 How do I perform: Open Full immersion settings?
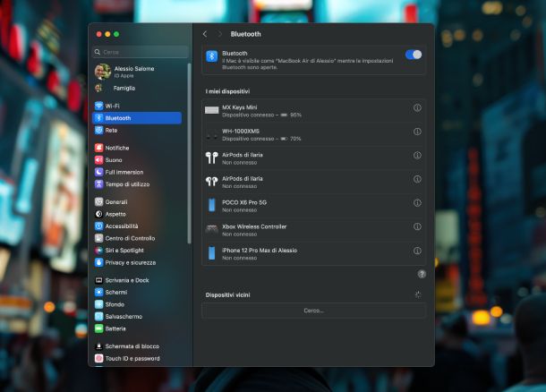pos(137,173)
